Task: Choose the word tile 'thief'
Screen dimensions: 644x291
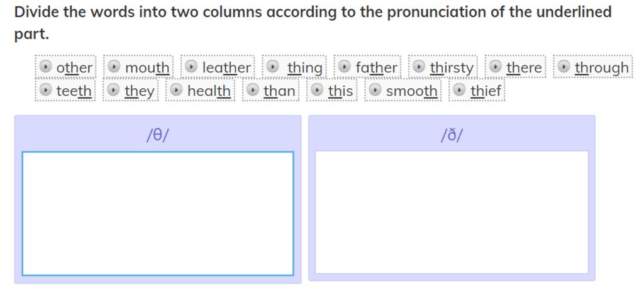Action: (x=486, y=91)
